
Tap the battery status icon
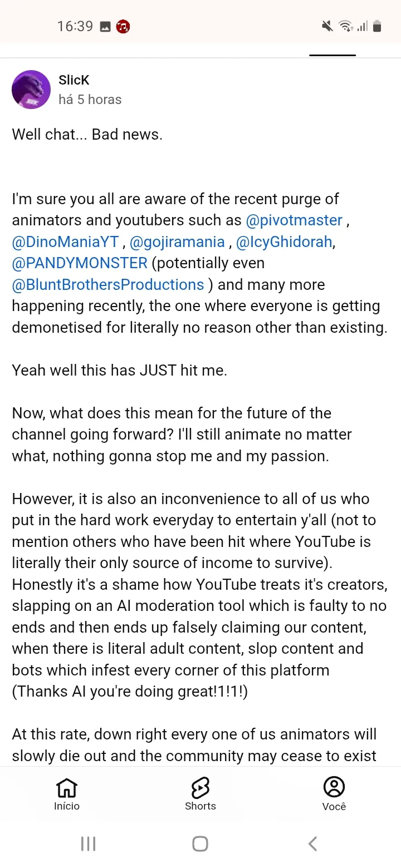point(377,26)
